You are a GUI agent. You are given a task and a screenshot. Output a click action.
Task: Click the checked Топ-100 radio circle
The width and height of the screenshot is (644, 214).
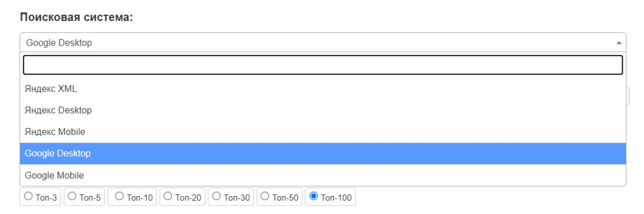[x=313, y=196]
